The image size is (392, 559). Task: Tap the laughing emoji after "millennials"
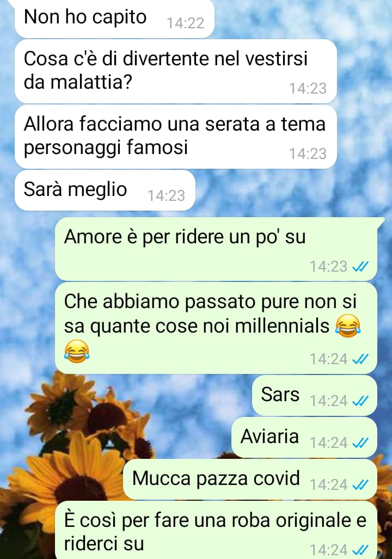[x=348, y=326]
